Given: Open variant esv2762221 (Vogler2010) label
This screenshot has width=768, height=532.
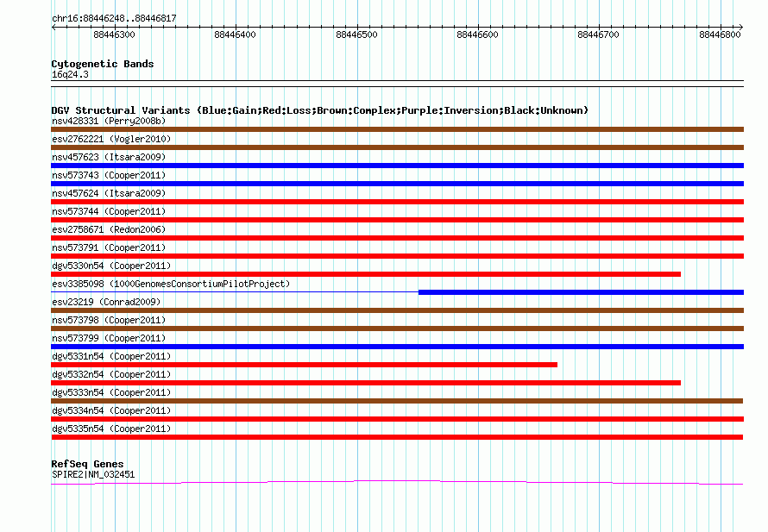Looking at the screenshot, I should click(111, 139).
